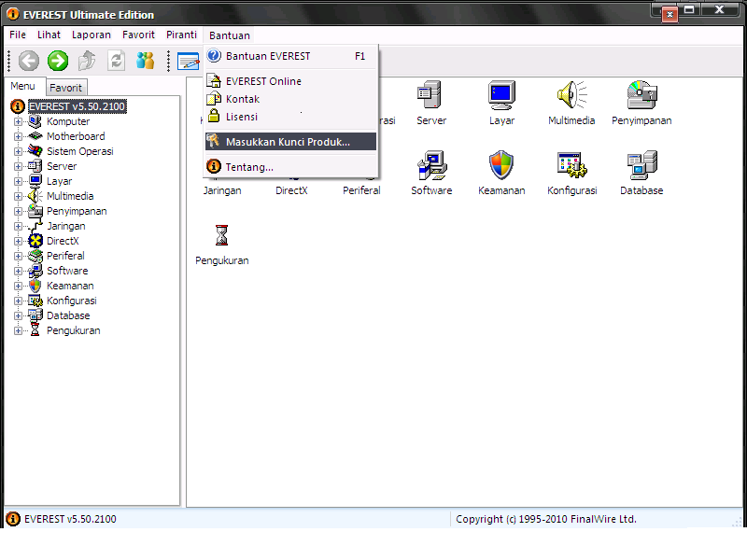
Task: Select the EVEREST v5.50.2100 root tree item
Action: coord(78,106)
